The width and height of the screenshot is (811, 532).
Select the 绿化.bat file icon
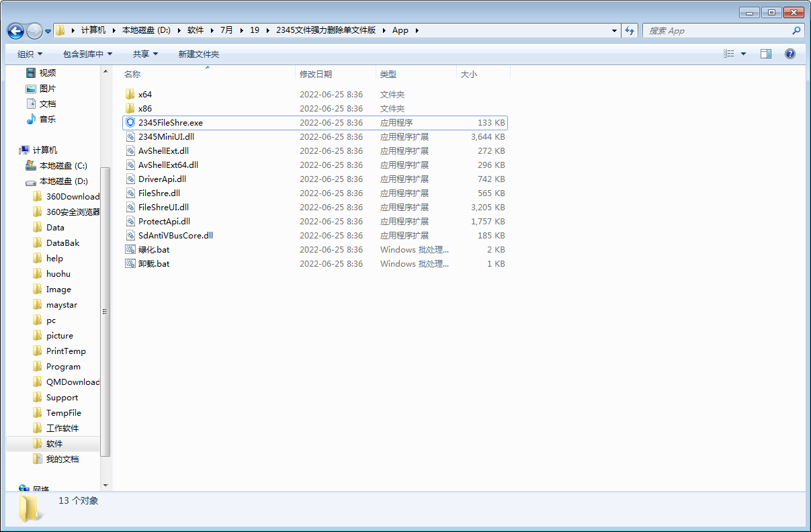tap(130, 249)
